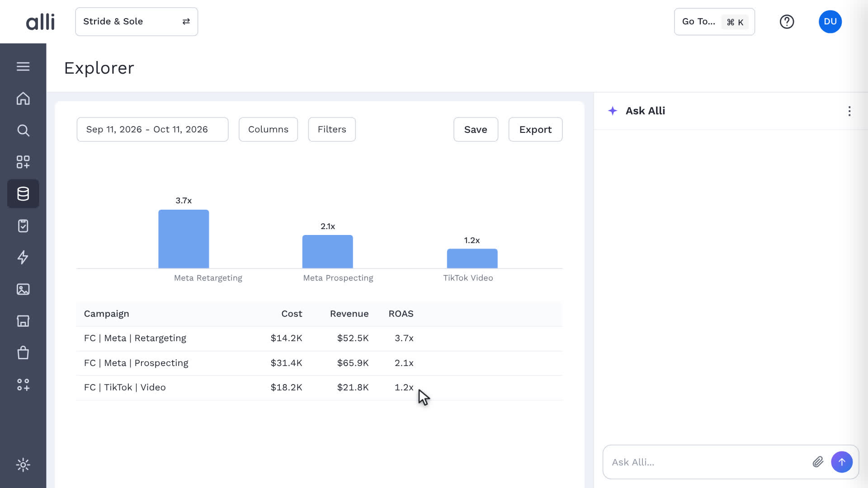
Task: Click the paperclip attachment icon
Action: (818, 462)
